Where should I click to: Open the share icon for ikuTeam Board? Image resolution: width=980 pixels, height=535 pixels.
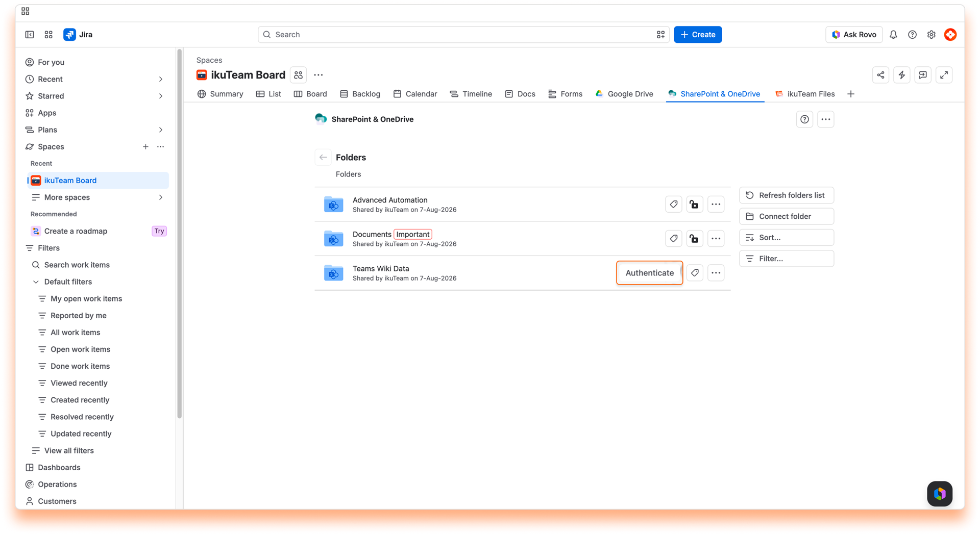pyautogui.click(x=880, y=75)
